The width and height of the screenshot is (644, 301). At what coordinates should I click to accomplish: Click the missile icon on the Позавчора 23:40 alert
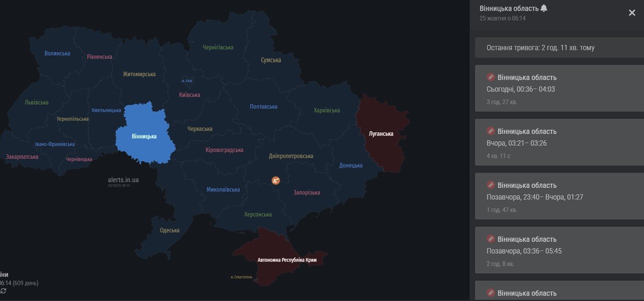490,184
